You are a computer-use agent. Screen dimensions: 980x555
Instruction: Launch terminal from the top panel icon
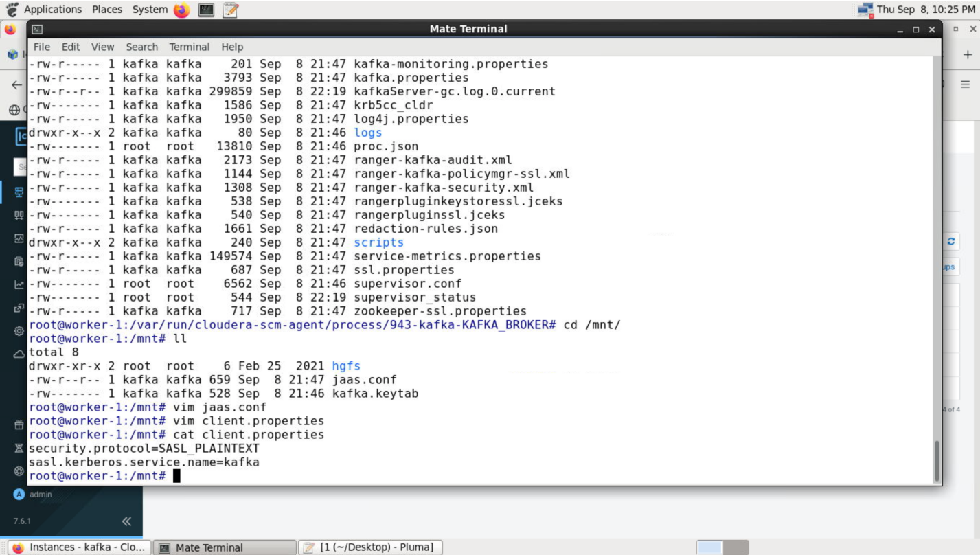point(206,10)
